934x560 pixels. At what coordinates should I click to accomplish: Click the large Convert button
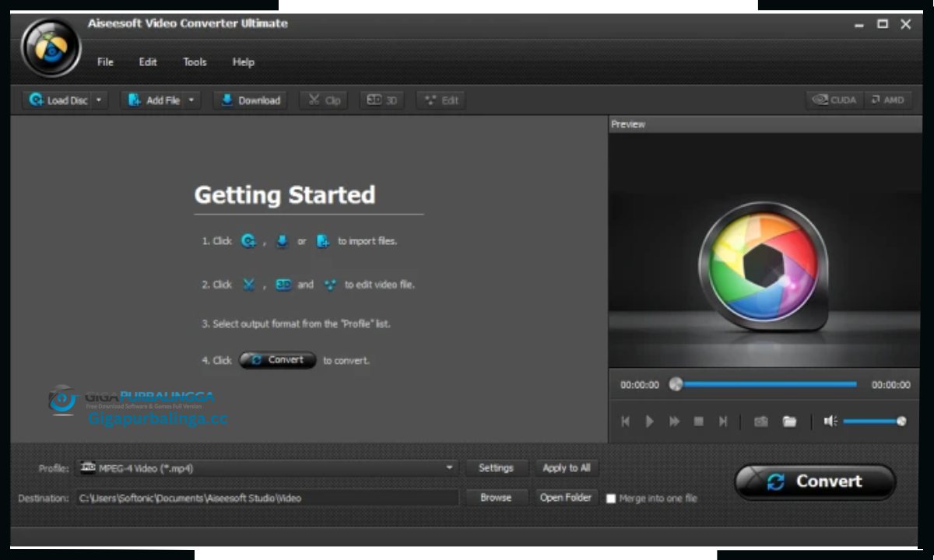pos(815,482)
